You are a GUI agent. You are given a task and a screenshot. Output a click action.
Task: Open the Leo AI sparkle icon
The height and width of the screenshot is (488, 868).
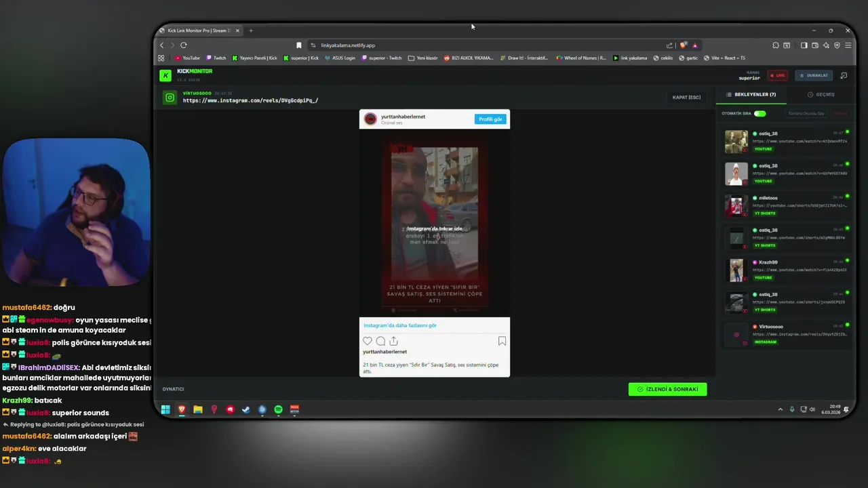click(x=825, y=45)
